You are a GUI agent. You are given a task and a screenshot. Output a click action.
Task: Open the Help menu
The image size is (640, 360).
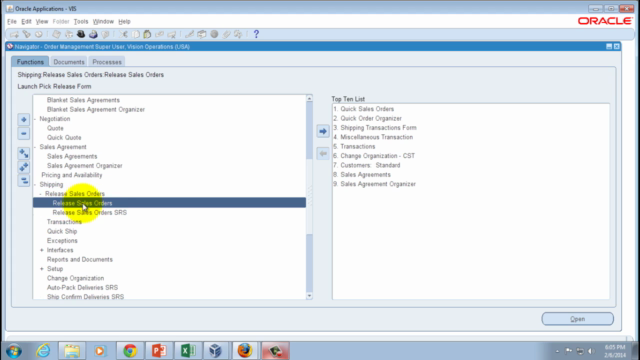[124, 21]
